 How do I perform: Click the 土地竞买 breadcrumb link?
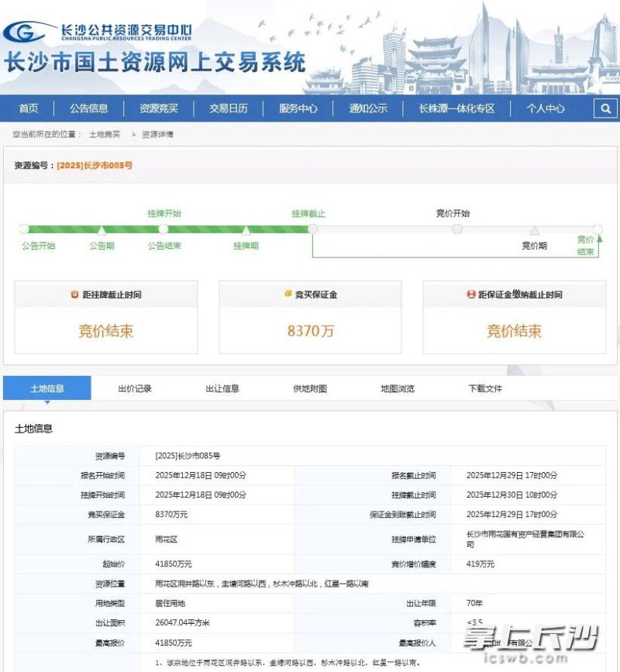tap(101, 133)
